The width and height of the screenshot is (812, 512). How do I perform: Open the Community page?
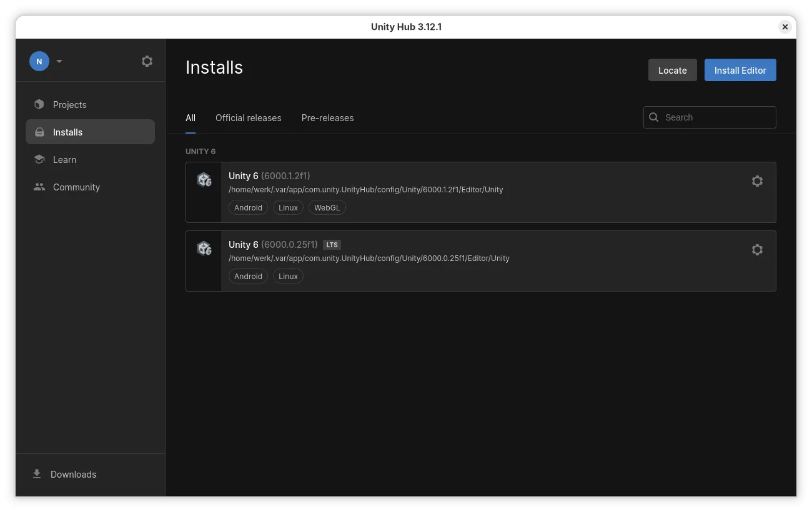click(76, 187)
